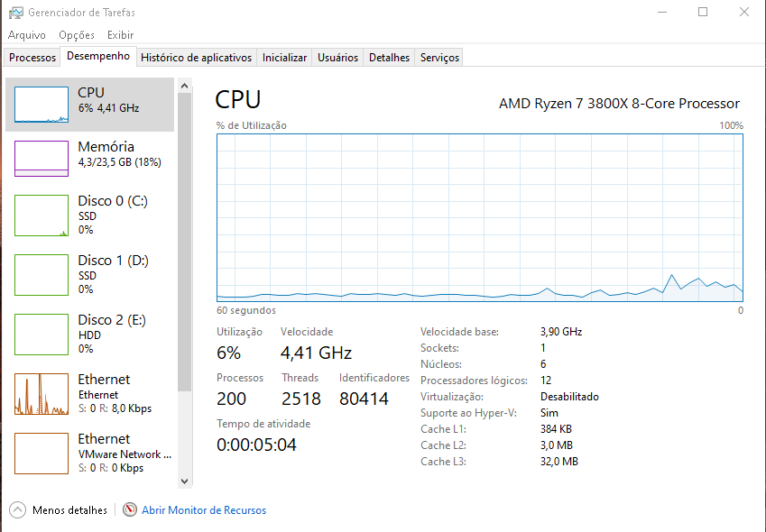Select the Disco 2 (E:) HDD graph
766x532 pixels.
tap(42, 335)
